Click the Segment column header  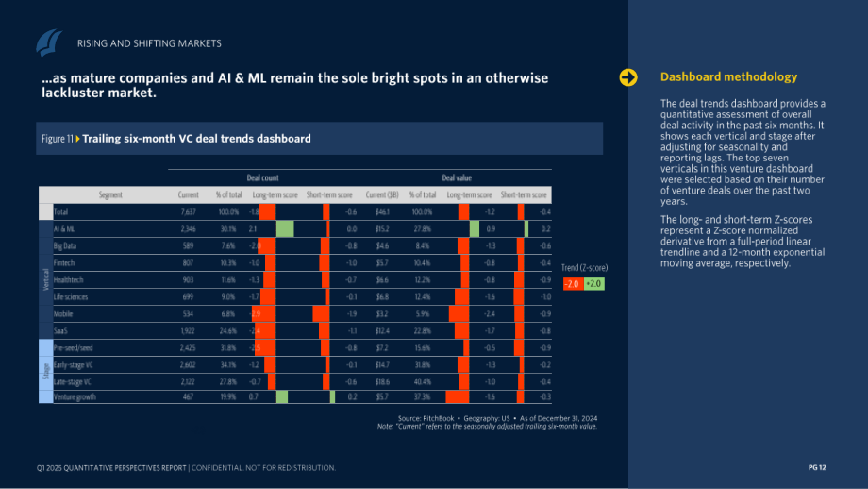(x=110, y=194)
